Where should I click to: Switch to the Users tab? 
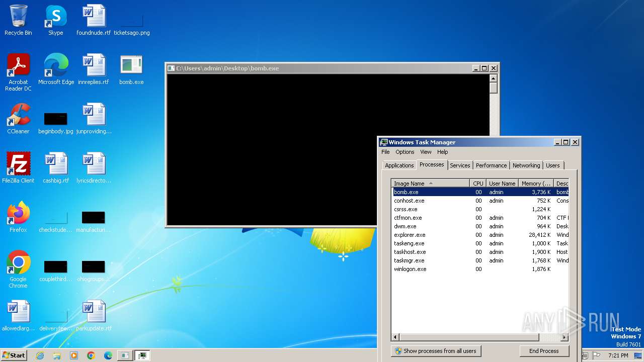552,165
